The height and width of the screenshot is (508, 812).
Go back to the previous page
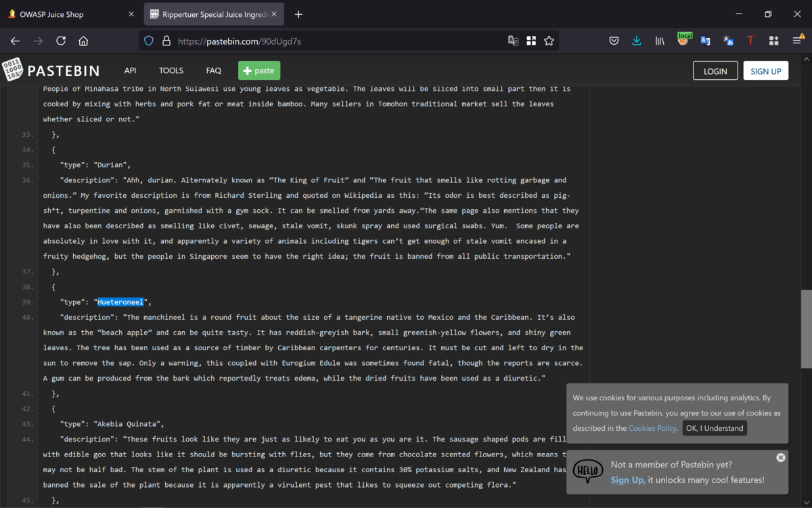[16, 41]
